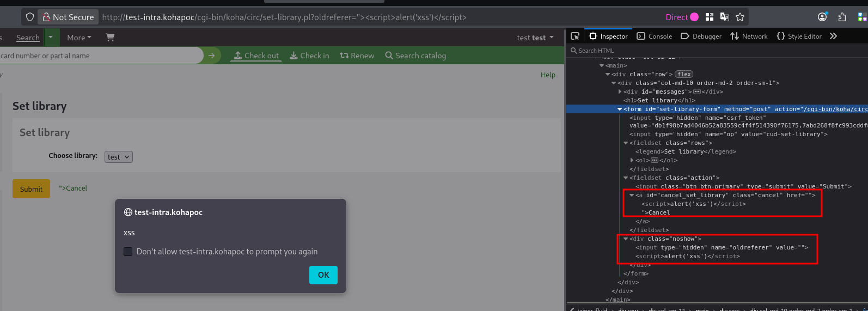868x311 pixels.
Task: Click the element picker icon in DevTools
Action: (x=575, y=36)
